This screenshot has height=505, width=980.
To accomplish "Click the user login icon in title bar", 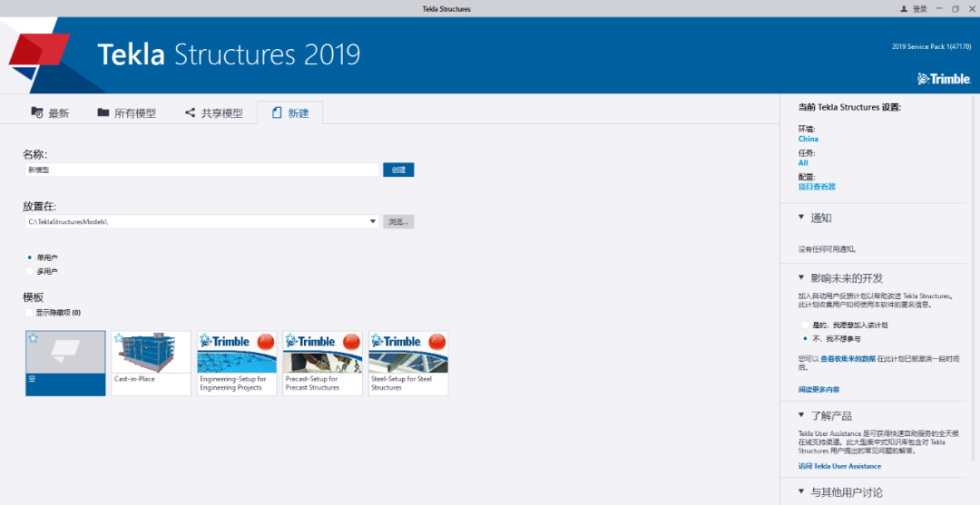I will [x=903, y=9].
